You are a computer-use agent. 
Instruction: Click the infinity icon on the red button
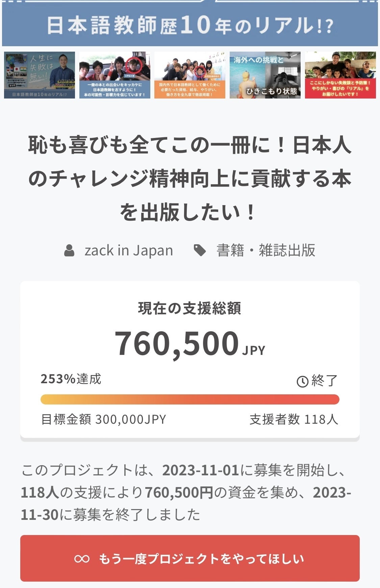[x=82, y=559]
